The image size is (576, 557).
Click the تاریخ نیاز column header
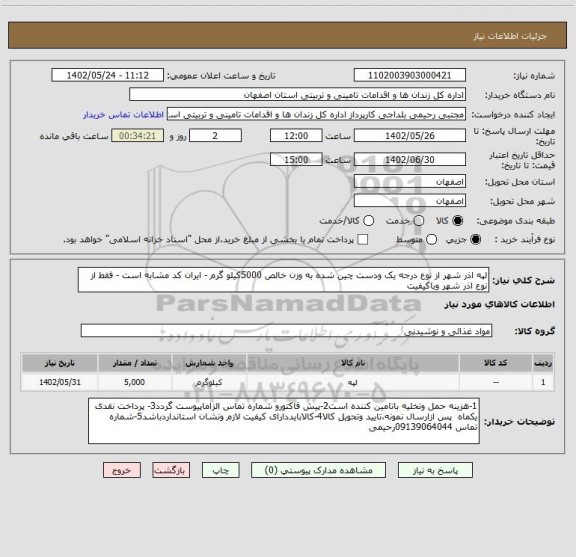tap(60, 363)
